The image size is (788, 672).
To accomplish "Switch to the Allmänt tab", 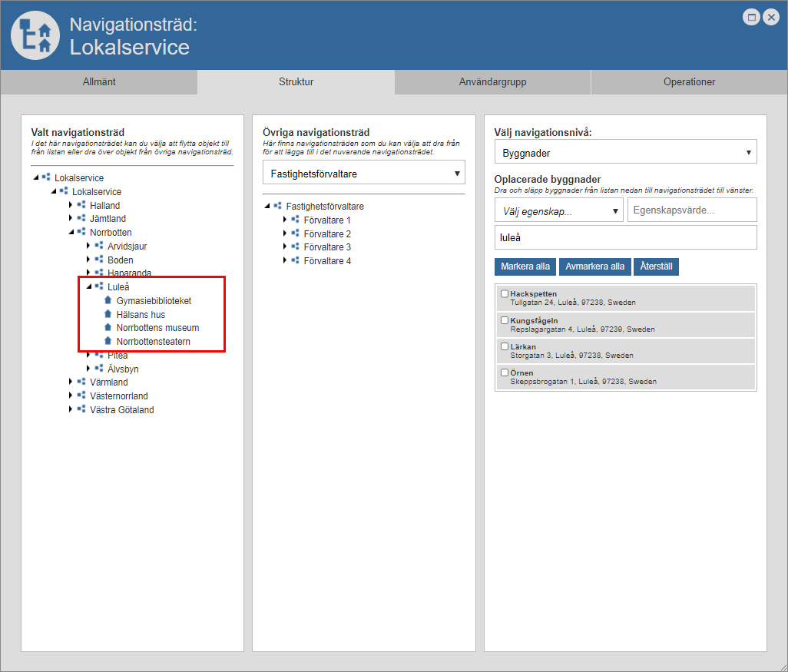I will click(99, 82).
